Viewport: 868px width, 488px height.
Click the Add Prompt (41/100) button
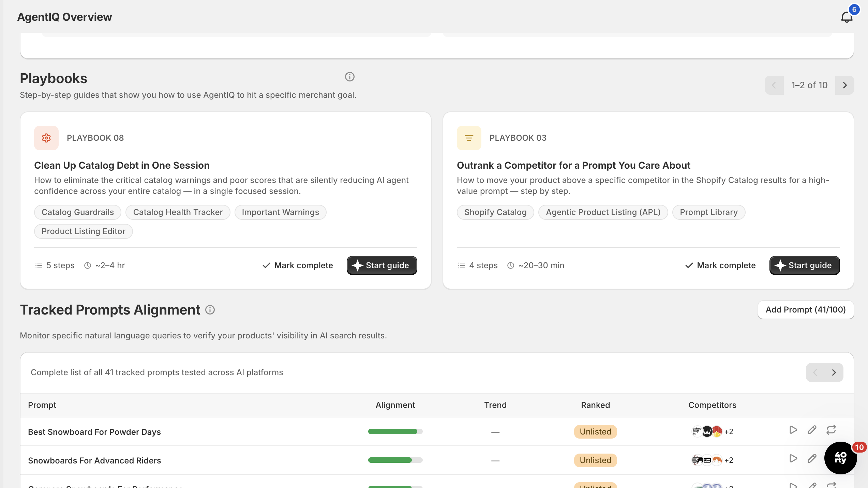point(806,310)
